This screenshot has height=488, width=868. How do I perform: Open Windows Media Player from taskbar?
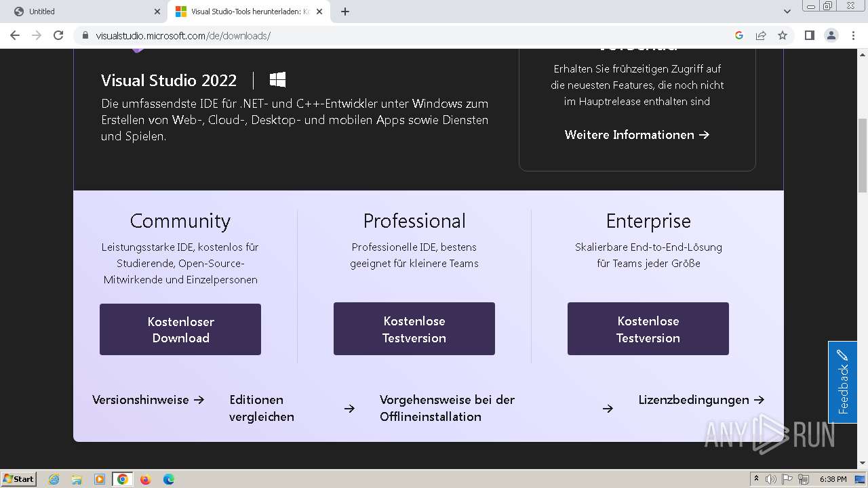click(x=99, y=479)
